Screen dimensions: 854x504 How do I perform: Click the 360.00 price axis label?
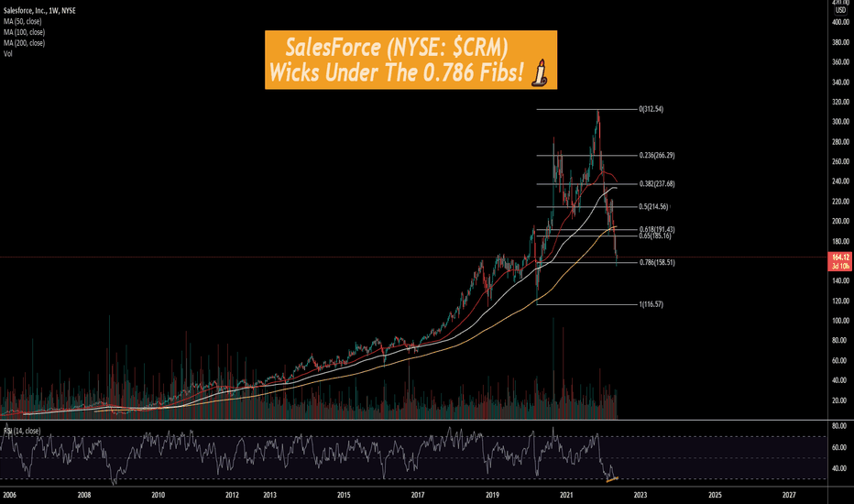pyautogui.click(x=840, y=62)
